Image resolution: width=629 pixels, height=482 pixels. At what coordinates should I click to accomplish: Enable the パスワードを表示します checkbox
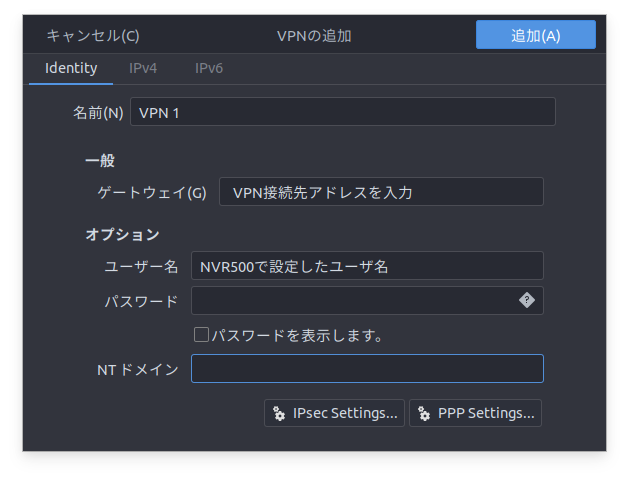click(x=201, y=335)
